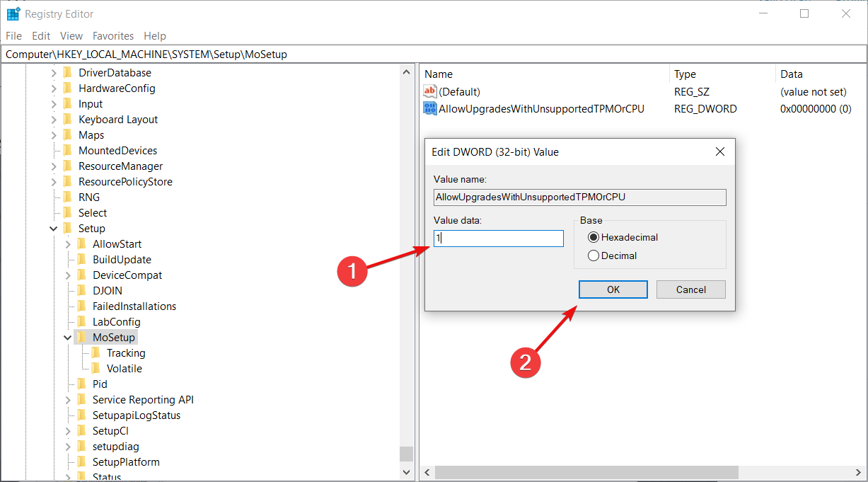The height and width of the screenshot is (482, 868).
Task: Select the Hexadecimal base radio button
Action: [x=594, y=237]
